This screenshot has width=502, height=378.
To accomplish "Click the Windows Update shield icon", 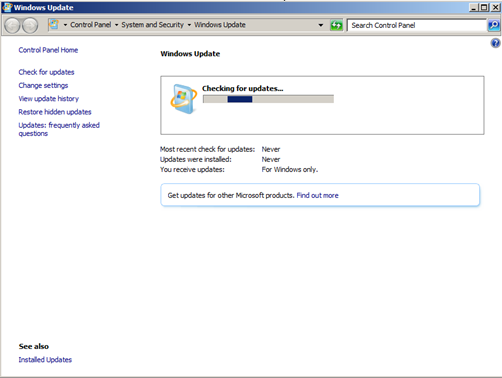I will tap(183, 99).
